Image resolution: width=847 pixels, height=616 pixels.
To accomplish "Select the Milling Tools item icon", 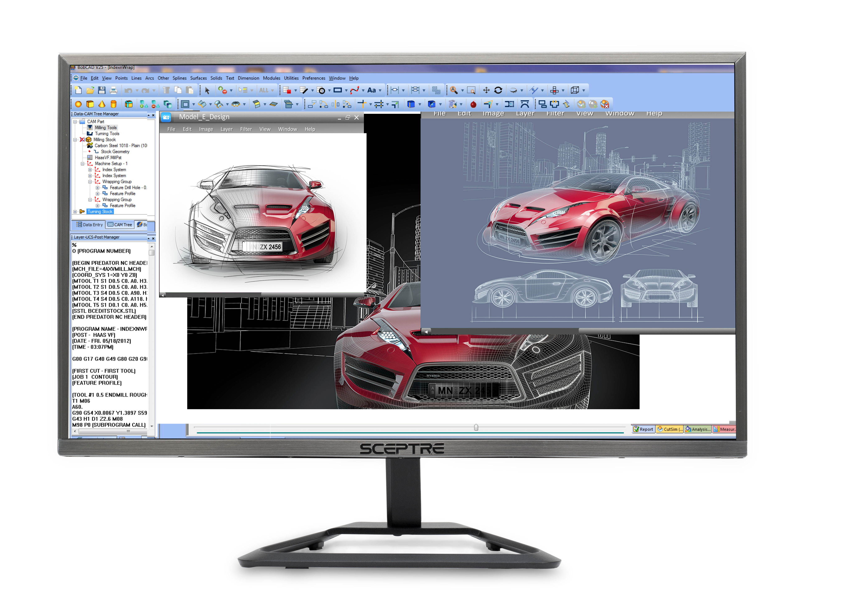I will point(90,127).
